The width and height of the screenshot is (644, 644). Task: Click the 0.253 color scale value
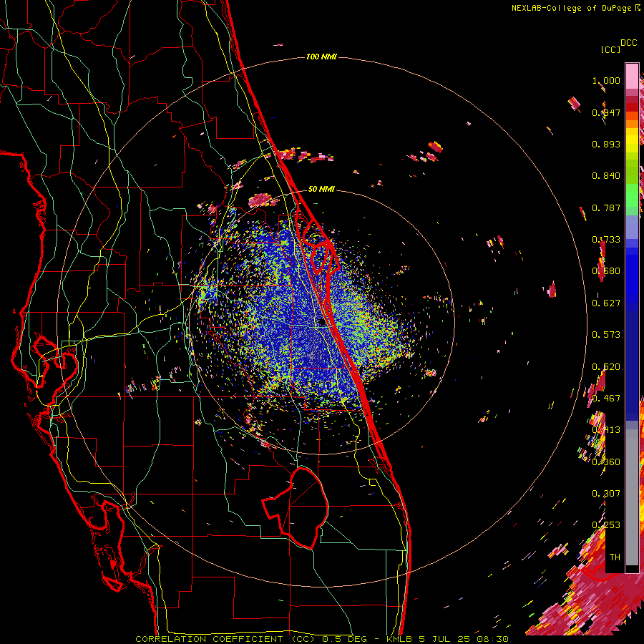pos(606,525)
